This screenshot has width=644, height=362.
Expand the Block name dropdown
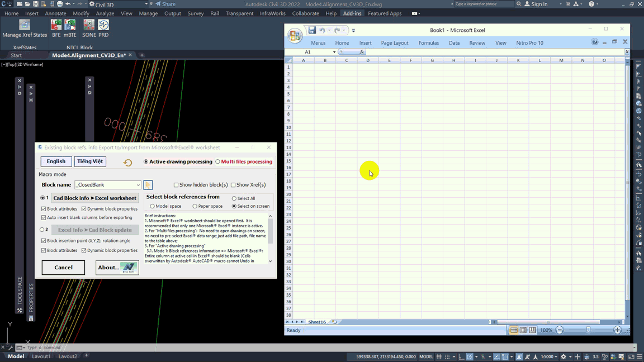[138, 185]
